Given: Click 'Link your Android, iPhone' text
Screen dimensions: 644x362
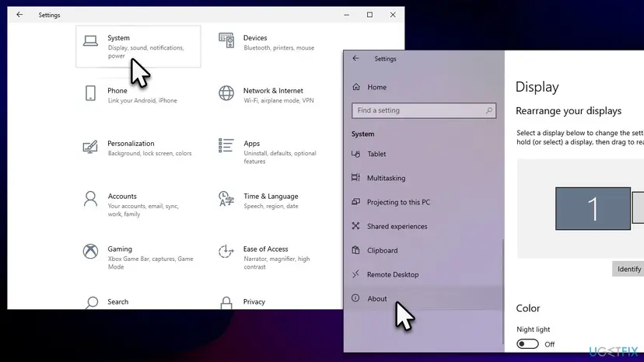Looking at the screenshot, I should coord(142,100).
